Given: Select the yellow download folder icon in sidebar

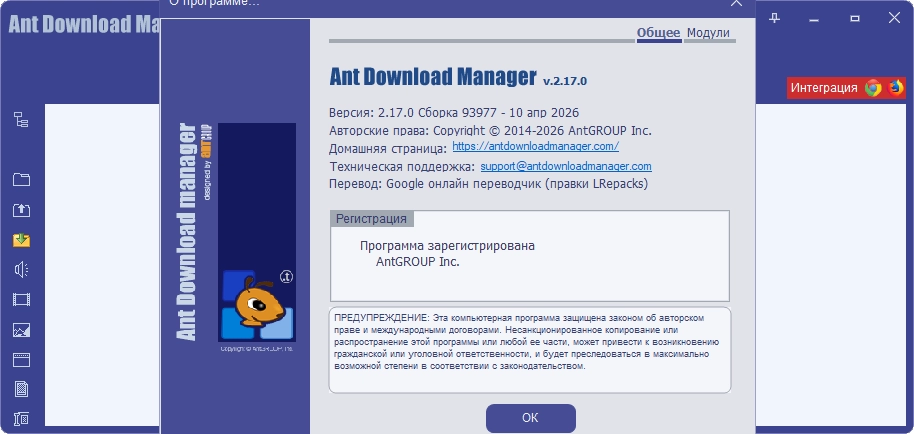Looking at the screenshot, I should click(22, 239).
